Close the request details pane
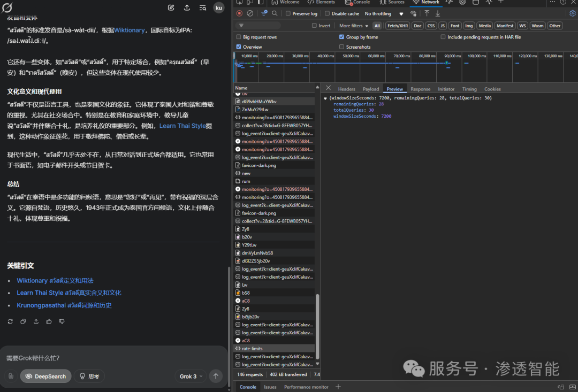This screenshot has width=578, height=392. [x=328, y=88]
